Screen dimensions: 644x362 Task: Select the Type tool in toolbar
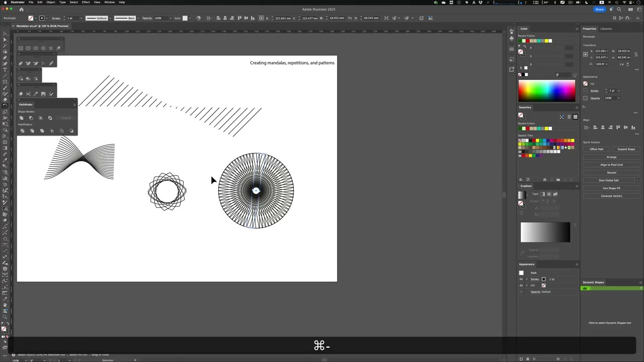tap(5, 70)
